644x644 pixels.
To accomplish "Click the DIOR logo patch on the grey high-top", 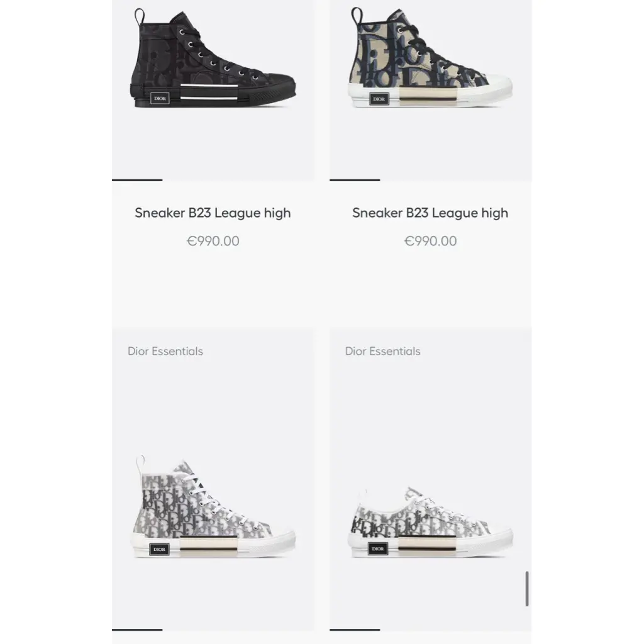I will 159,549.
